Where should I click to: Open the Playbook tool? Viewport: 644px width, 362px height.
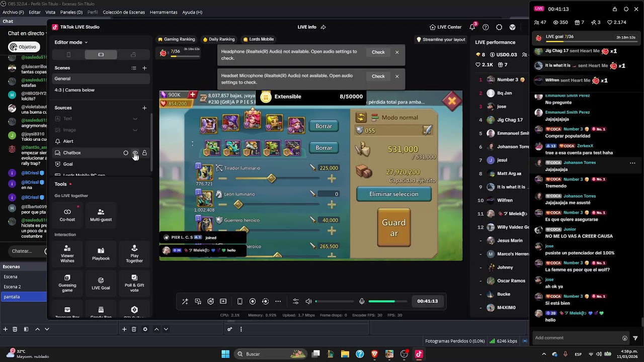click(101, 254)
